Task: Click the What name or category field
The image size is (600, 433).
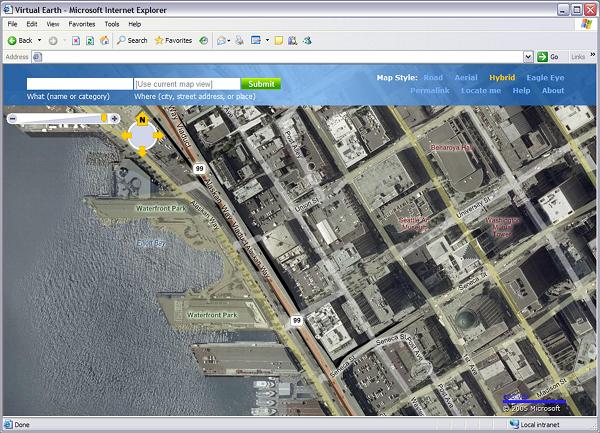Action: pyautogui.click(x=80, y=84)
